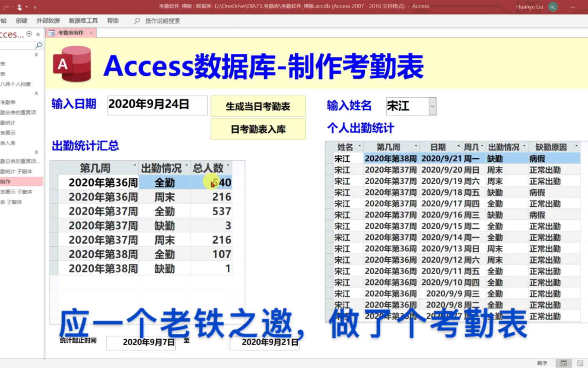
Task: Open 缺勤原因 column filter arrow
Action: click(x=576, y=146)
